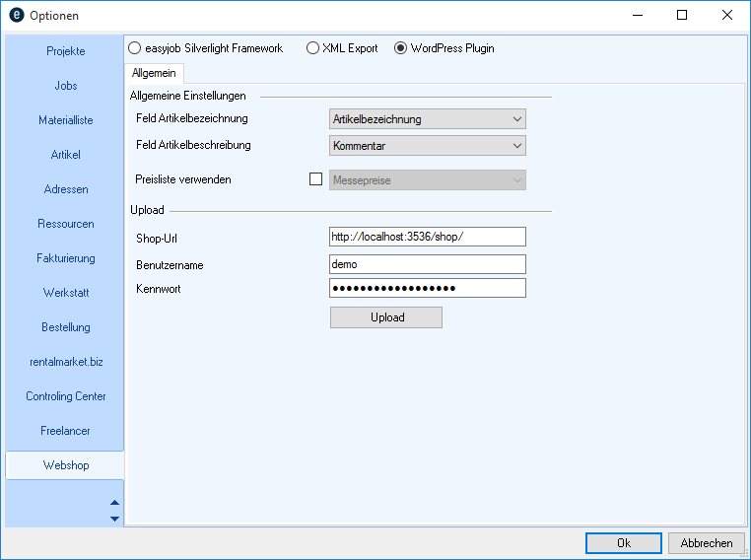
Task: Click into the Shop-Url text field
Action: [427, 237]
